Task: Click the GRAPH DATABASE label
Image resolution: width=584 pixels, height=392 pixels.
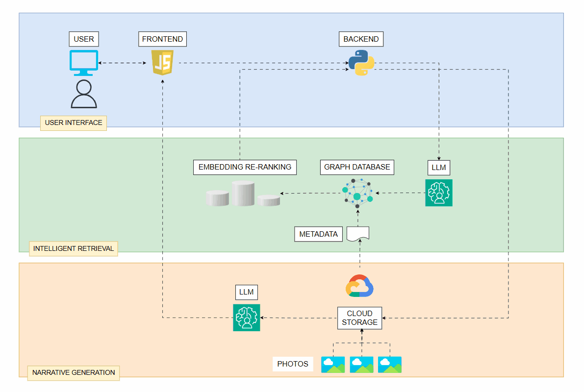Action: click(357, 167)
